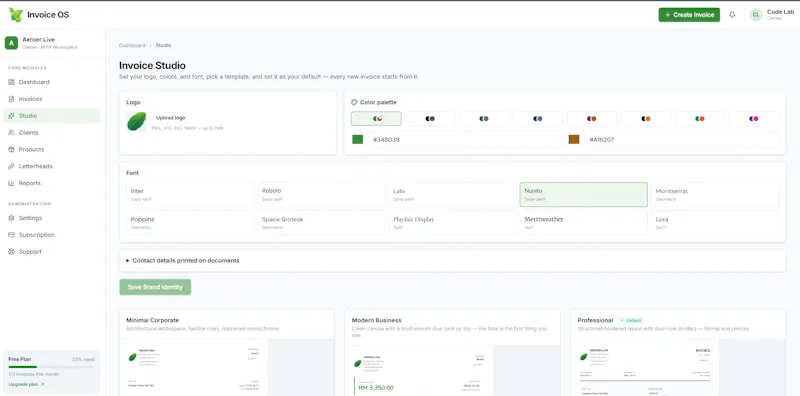This screenshot has width=800, height=396.
Task: Click the green primary color swatch
Action: (358, 139)
